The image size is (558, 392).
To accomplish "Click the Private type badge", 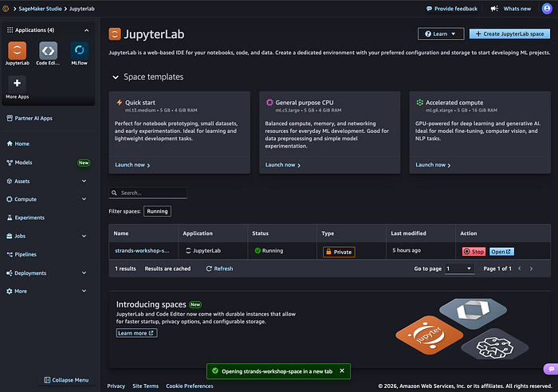I will coord(339,252).
